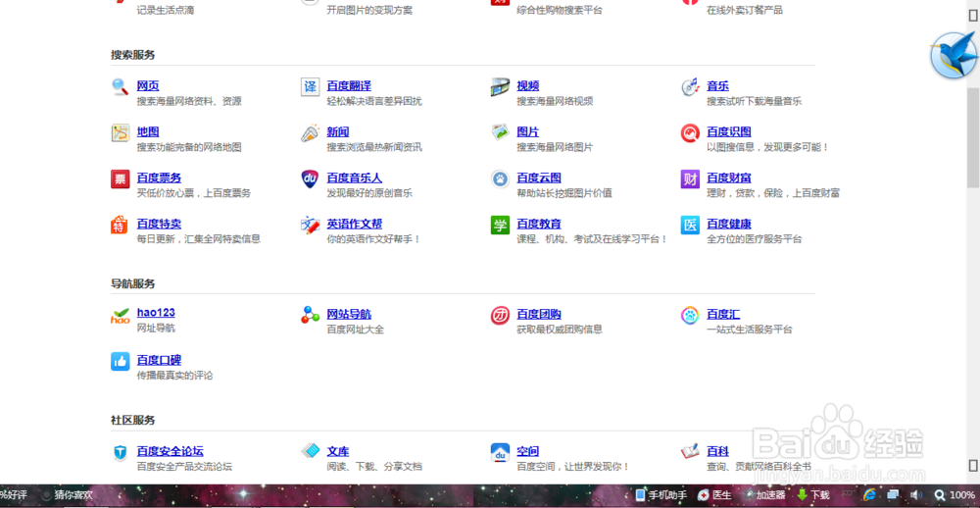
Task: Select the 百科 link
Action: [717, 451]
